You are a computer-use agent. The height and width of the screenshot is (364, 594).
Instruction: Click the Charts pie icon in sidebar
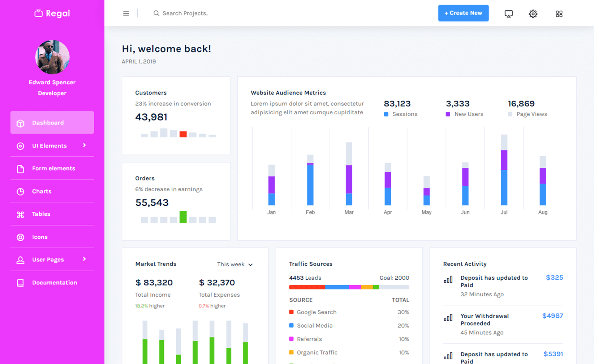point(20,192)
